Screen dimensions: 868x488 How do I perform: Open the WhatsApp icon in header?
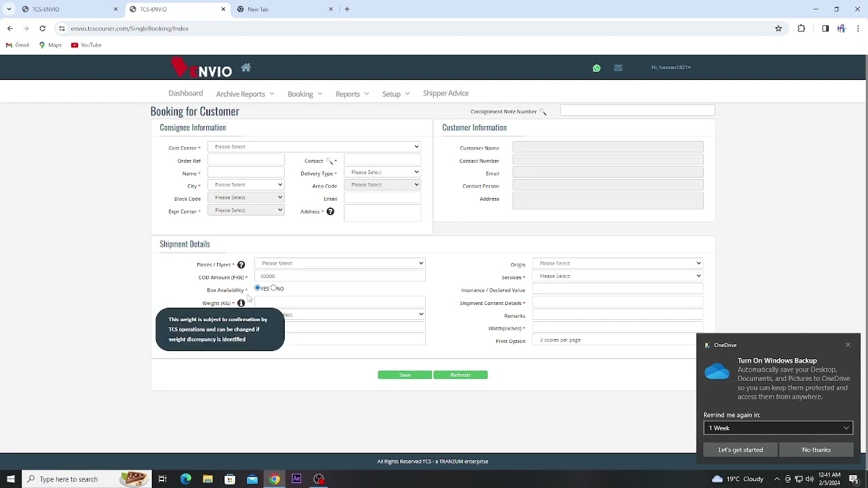(x=597, y=68)
